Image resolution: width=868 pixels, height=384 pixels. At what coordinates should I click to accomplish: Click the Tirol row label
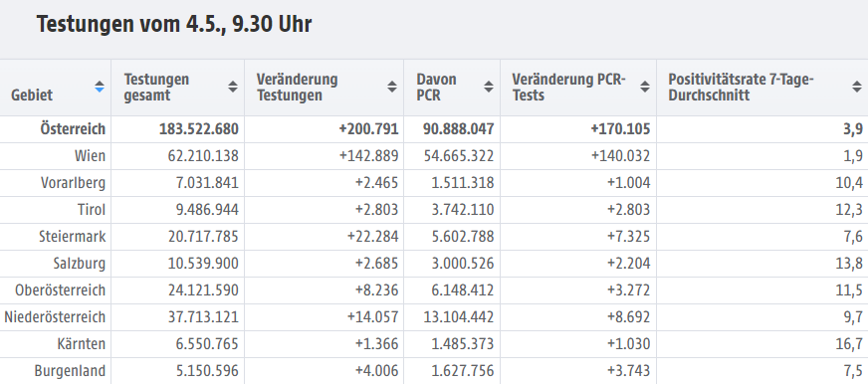(x=92, y=210)
